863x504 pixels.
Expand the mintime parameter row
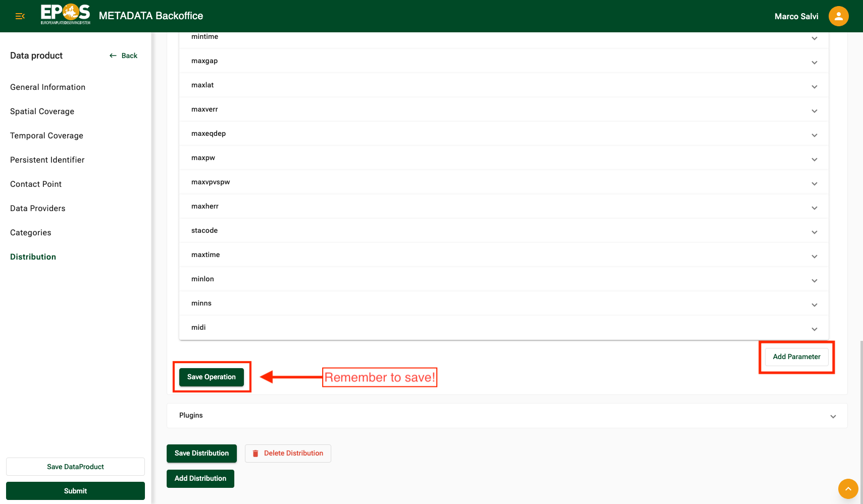(814, 38)
